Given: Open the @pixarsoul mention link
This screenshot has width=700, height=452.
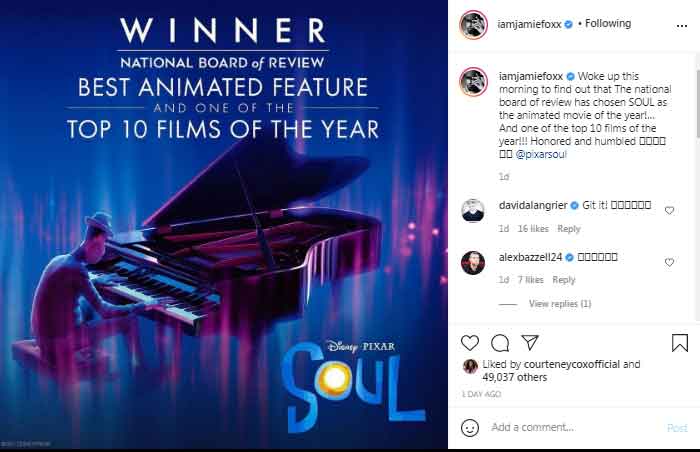Looking at the screenshot, I should coord(545,156).
